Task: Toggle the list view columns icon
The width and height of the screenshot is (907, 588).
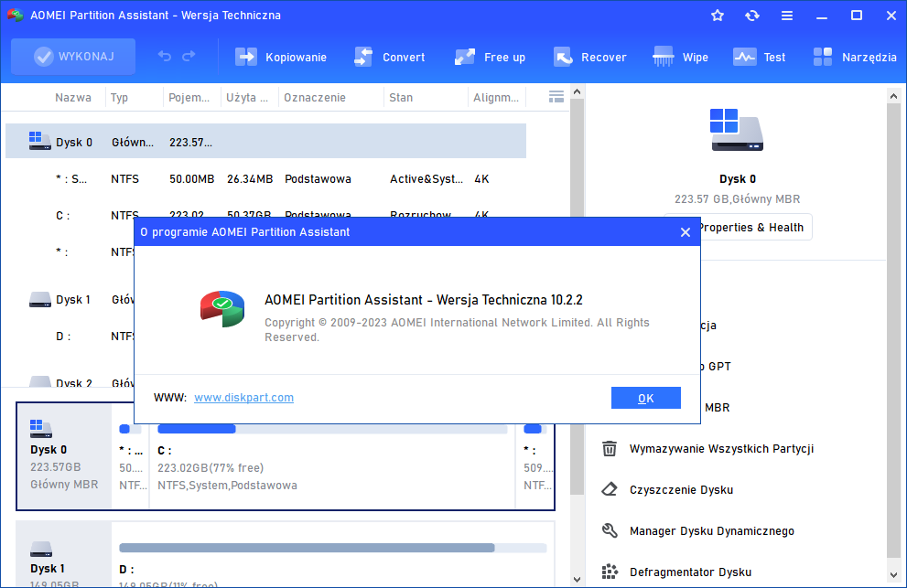Action: pos(556,97)
